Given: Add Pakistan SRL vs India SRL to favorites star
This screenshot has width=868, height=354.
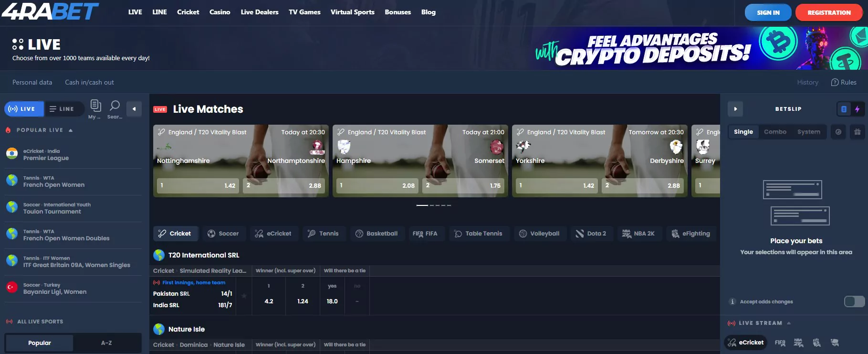Looking at the screenshot, I should coord(244,296).
